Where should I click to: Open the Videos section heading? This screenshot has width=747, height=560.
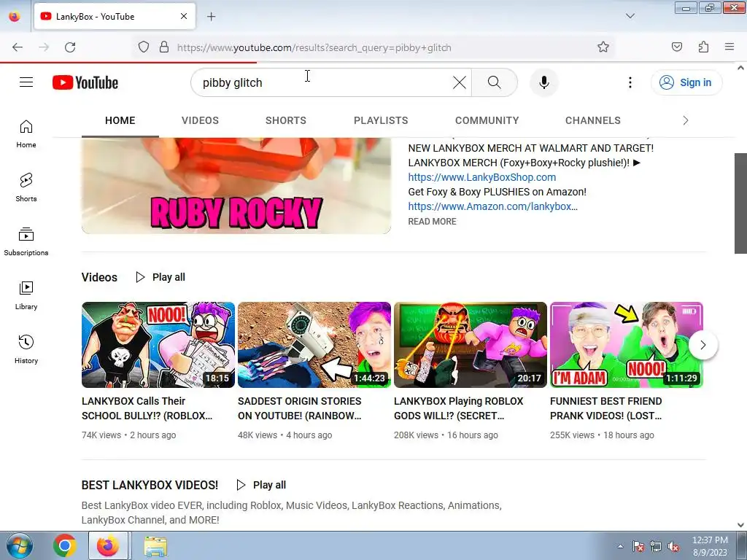[x=99, y=277]
